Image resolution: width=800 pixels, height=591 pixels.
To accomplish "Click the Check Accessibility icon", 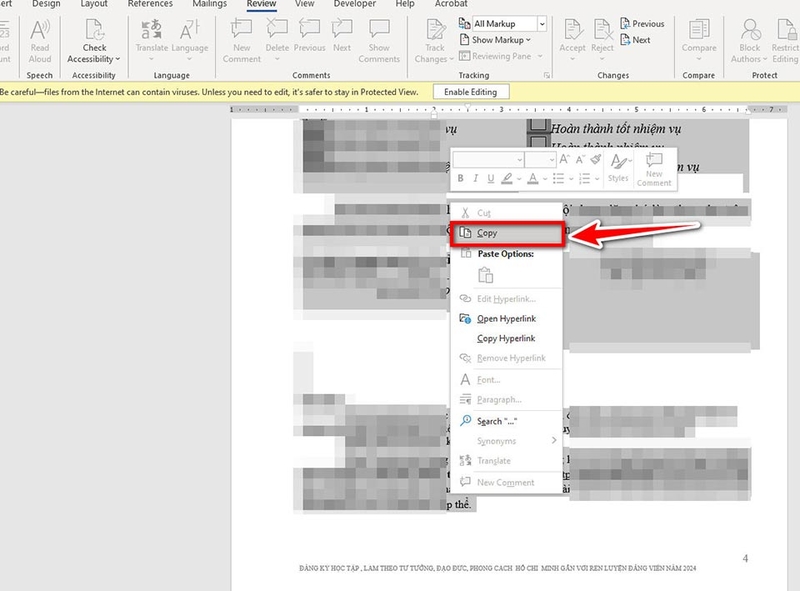I will [x=94, y=30].
